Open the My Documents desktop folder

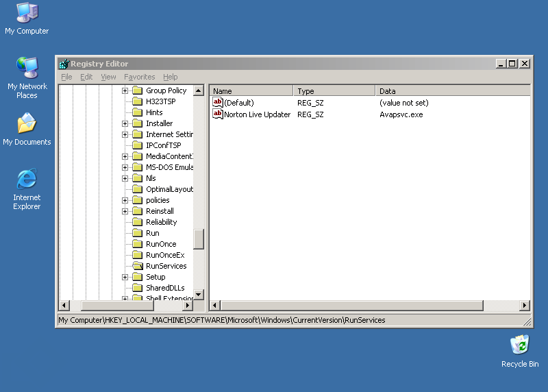[27, 124]
